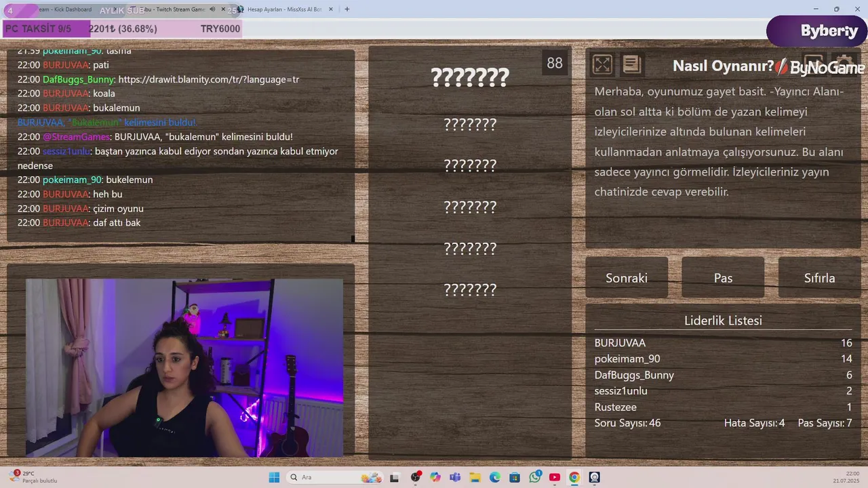868x488 pixels.
Task: Select pokeimam_90 in the leaderboard
Action: pos(627,359)
